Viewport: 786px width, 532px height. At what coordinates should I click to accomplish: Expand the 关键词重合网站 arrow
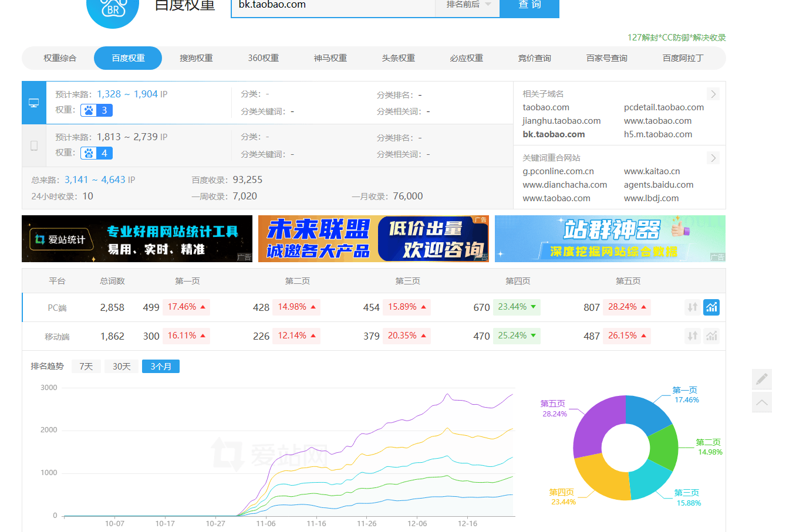tap(713, 158)
